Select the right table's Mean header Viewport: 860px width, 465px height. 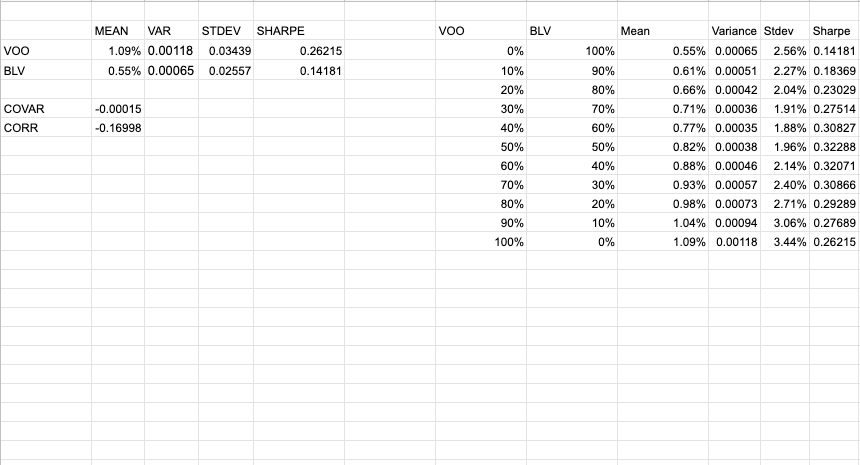tap(636, 32)
